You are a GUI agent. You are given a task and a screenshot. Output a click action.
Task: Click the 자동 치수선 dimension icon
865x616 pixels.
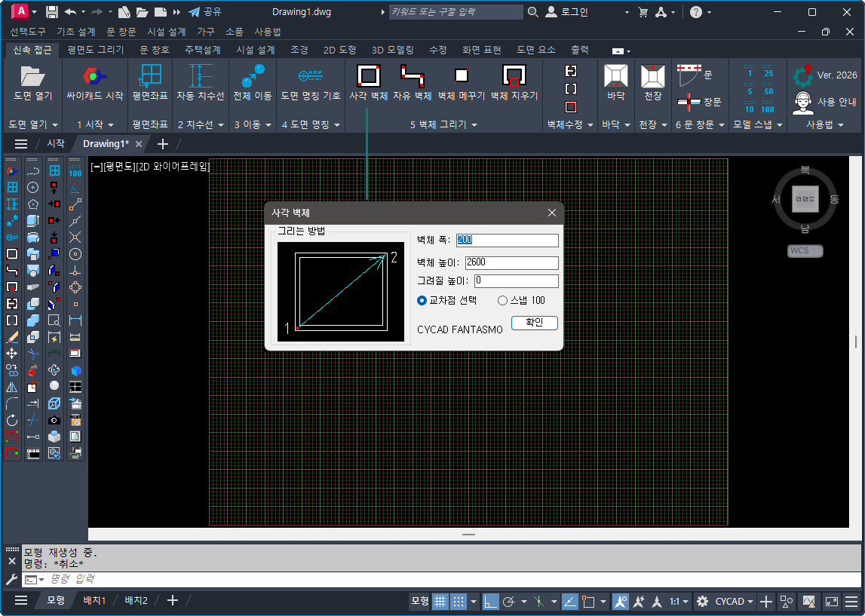pyautogui.click(x=200, y=76)
